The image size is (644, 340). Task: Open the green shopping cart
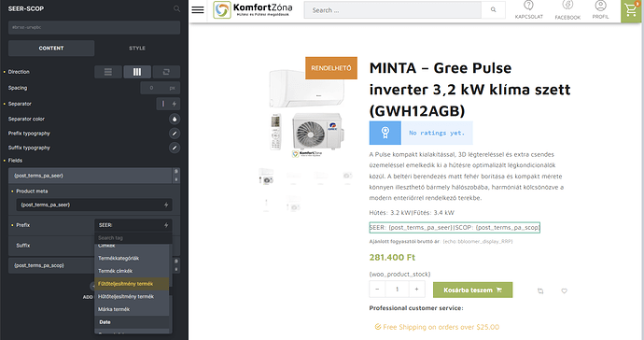point(631,10)
